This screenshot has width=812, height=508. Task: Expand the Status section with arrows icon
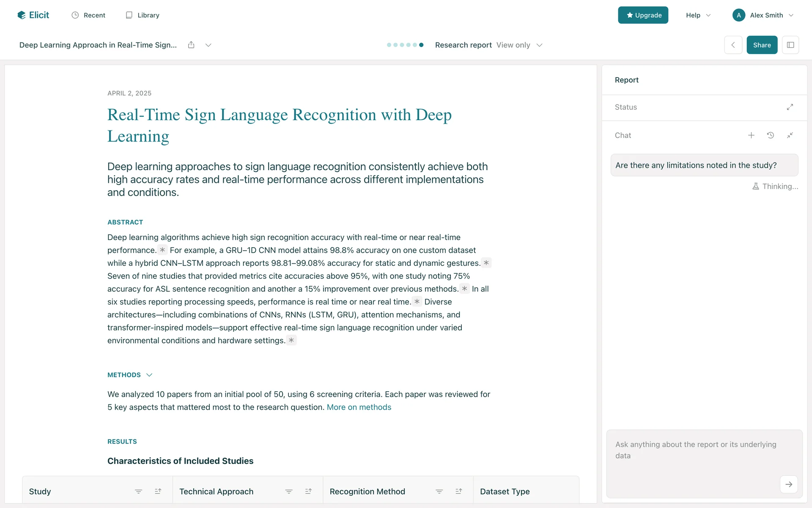click(790, 107)
